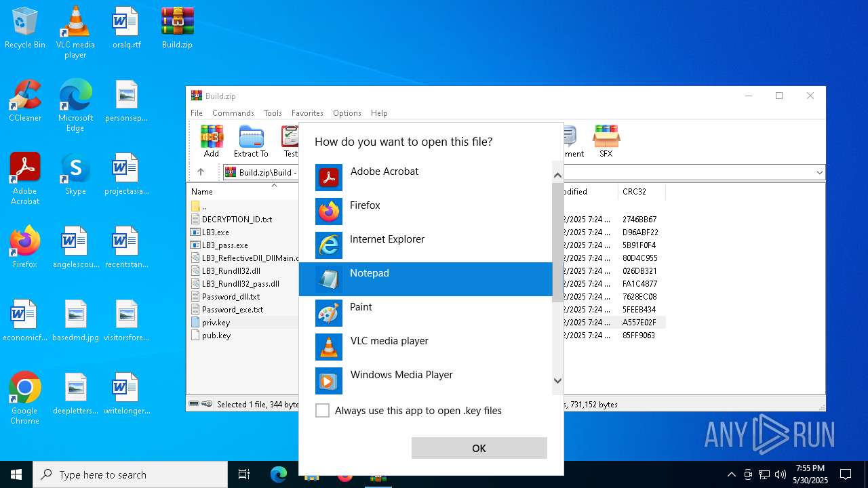Viewport: 868px width, 488px height.
Task: Click app list scroll down arrow
Action: 557,381
